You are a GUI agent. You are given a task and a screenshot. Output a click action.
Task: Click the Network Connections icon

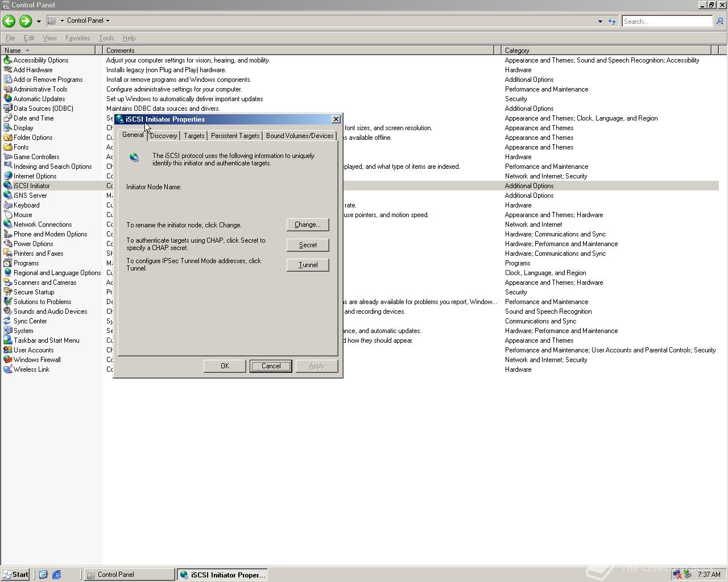(x=7, y=225)
